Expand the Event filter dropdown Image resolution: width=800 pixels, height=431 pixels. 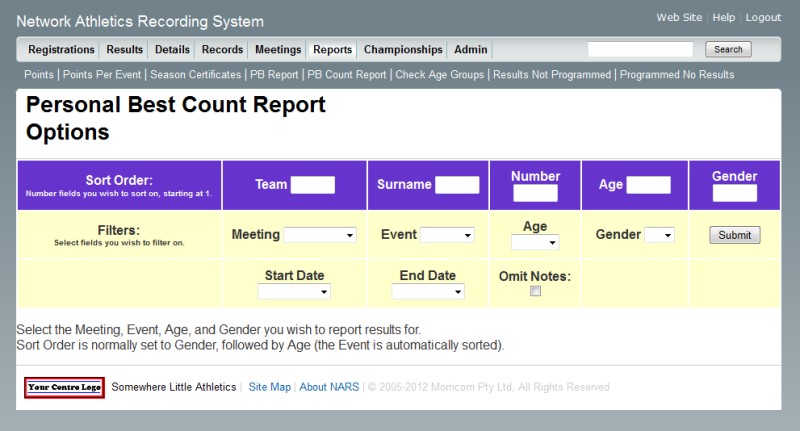pyautogui.click(x=446, y=235)
